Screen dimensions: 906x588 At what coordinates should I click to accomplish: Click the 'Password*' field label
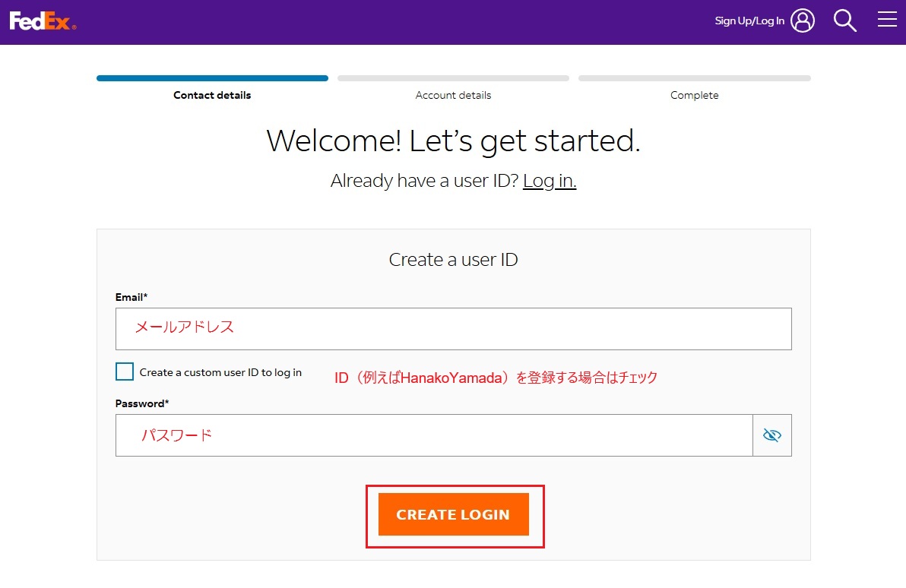(x=141, y=403)
